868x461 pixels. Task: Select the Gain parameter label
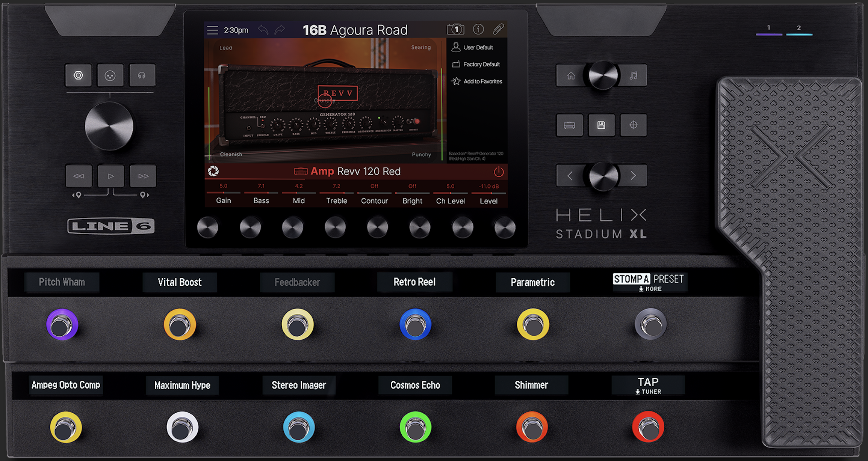[224, 200]
